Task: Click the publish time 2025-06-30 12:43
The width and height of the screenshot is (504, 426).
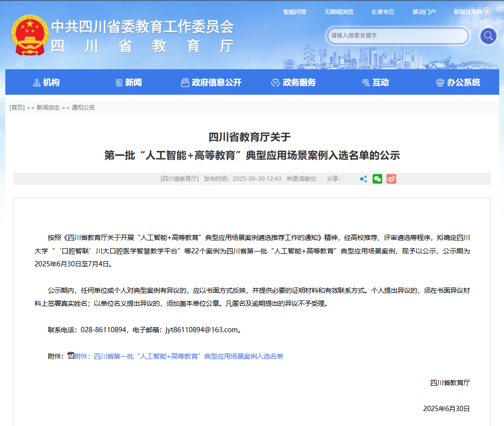Action: [x=257, y=179]
